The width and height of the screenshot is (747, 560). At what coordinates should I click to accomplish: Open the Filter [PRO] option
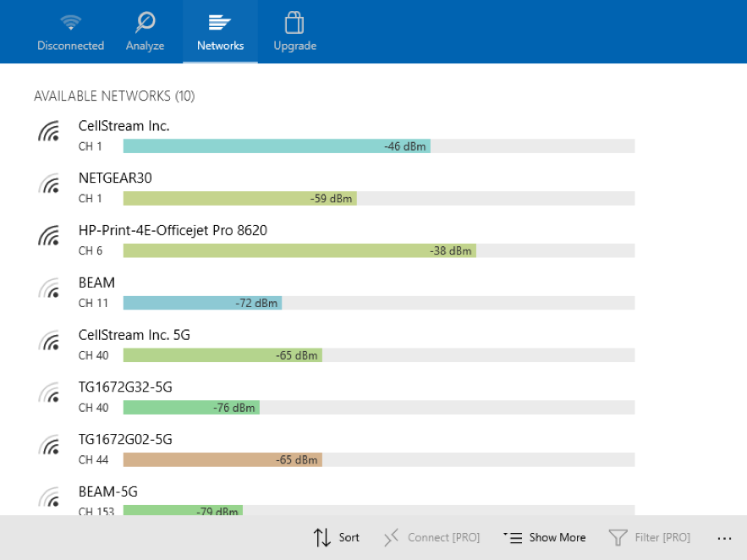click(x=650, y=537)
